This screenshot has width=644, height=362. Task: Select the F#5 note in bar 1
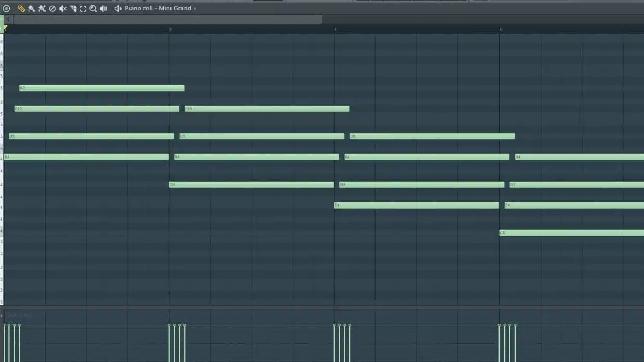pos(97,109)
